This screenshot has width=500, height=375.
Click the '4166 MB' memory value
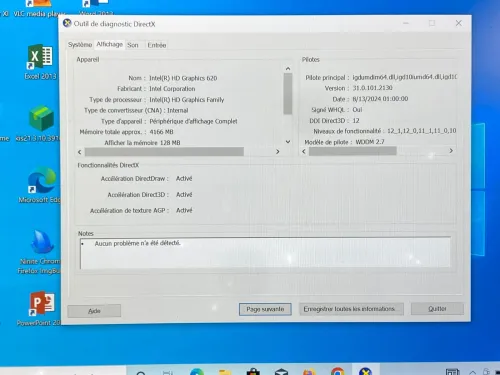pyautogui.click(x=161, y=132)
